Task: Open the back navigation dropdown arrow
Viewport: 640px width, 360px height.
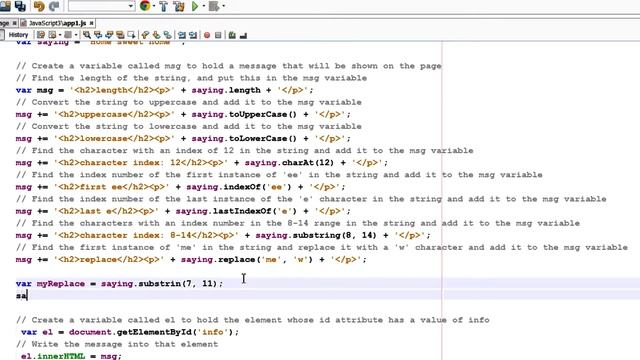Action: click(x=60, y=35)
